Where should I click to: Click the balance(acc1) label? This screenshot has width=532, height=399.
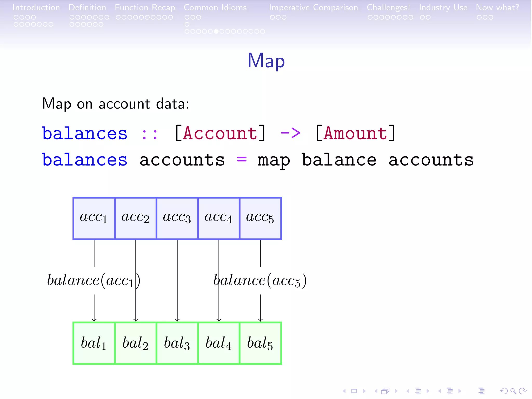pos(94,281)
